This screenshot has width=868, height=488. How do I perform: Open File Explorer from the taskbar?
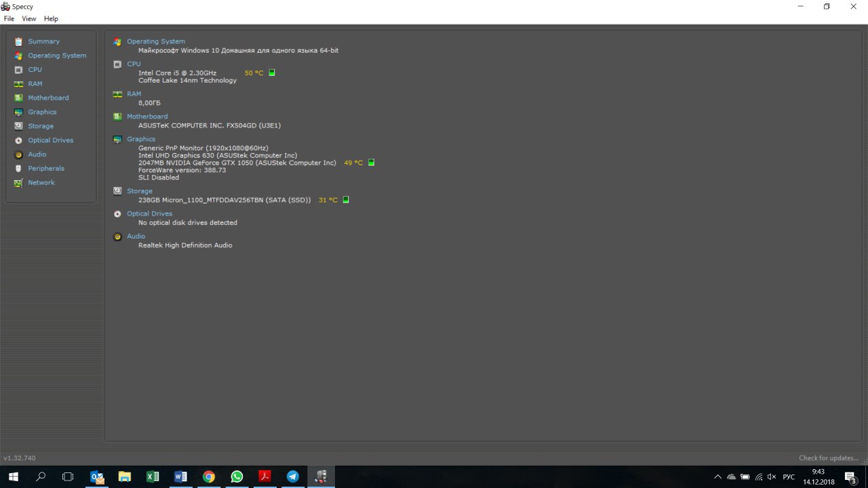coord(125,476)
